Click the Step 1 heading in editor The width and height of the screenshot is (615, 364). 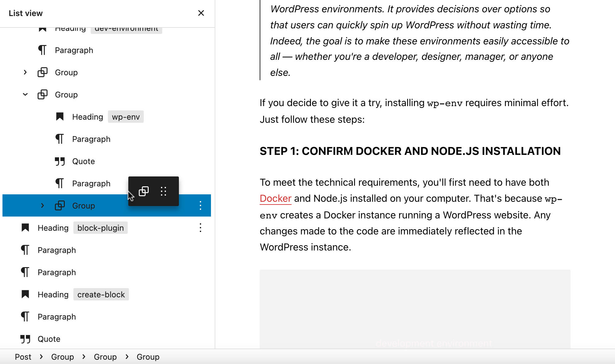(x=410, y=151)
